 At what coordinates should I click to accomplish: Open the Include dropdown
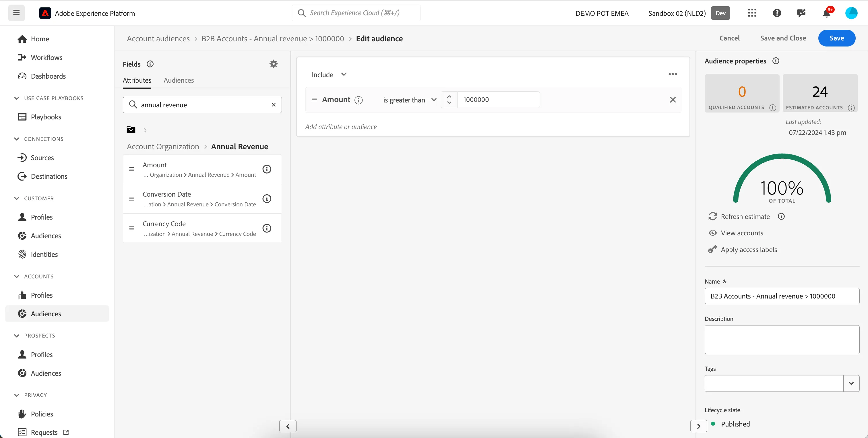[329, 74]
